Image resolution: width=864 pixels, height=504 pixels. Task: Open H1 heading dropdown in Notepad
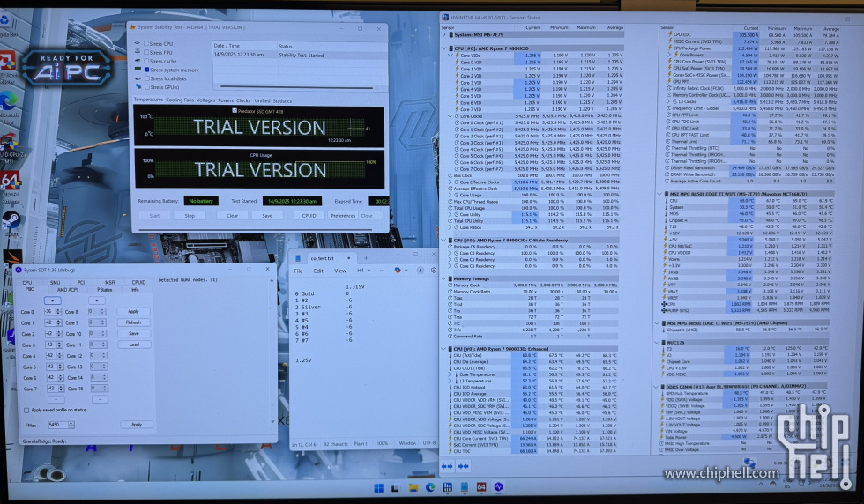point(362,271)
